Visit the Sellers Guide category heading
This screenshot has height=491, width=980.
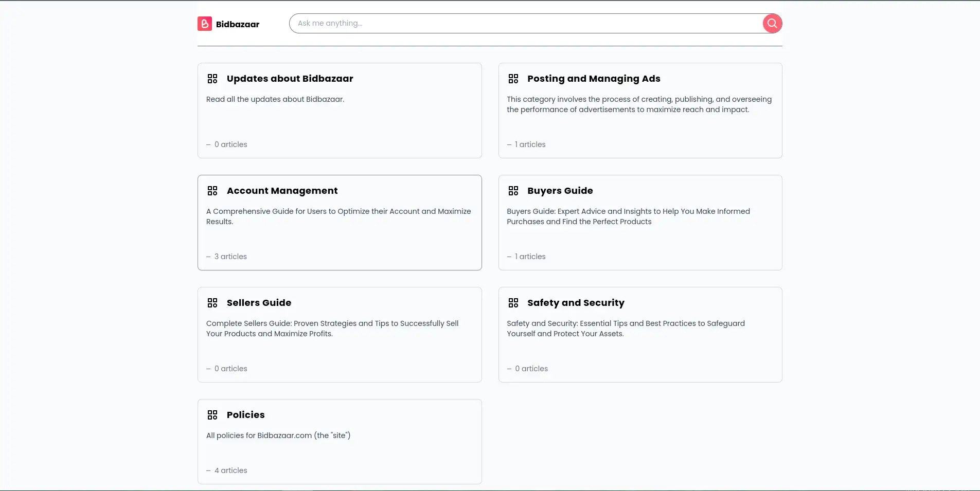coord(259,303)
